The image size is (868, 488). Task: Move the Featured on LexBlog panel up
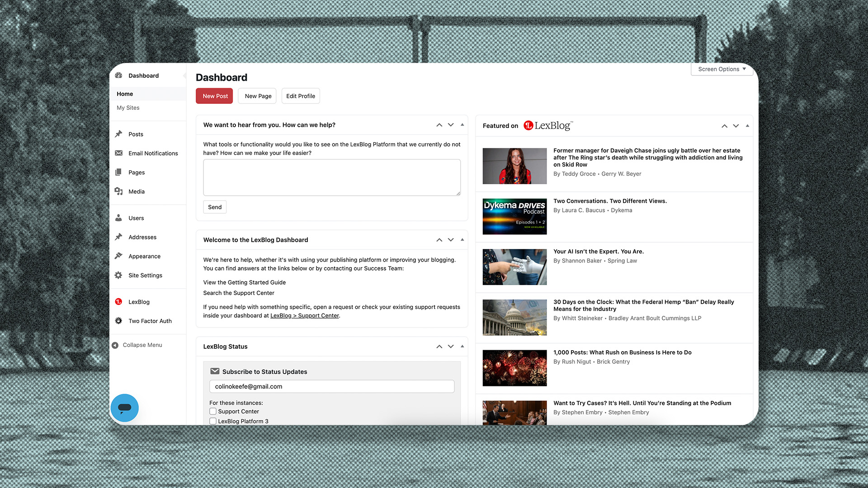724,126
